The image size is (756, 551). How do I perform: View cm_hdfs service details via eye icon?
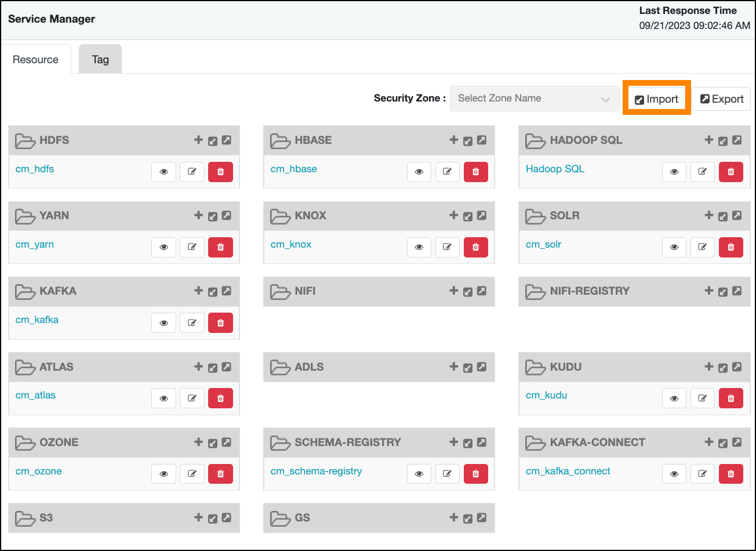163,172
